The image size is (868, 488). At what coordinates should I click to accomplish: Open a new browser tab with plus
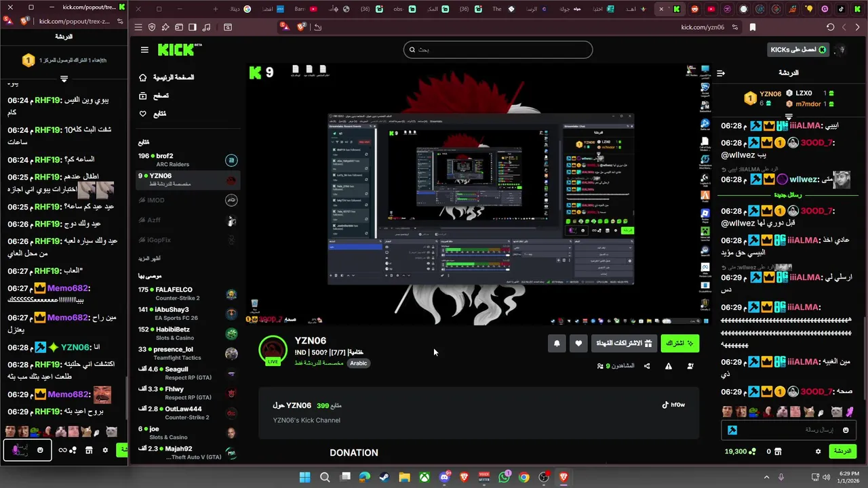pyautogui.click(x=216, y=9)
